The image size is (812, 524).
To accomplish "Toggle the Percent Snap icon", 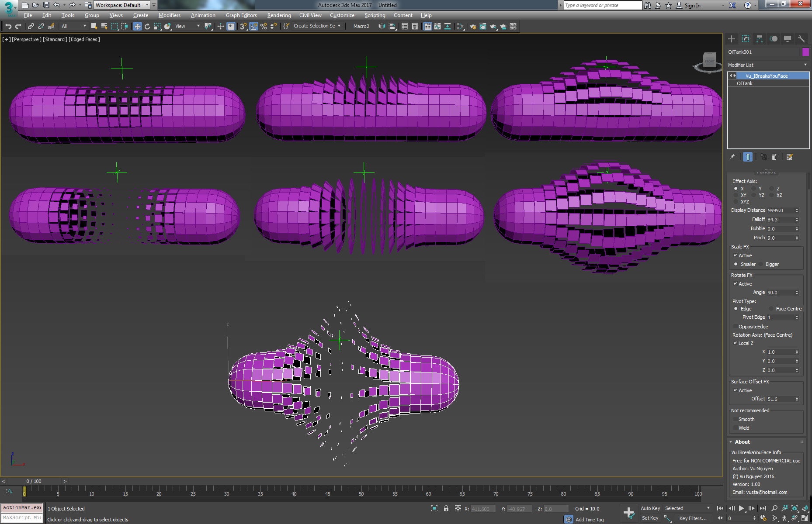I will point(264,26).
